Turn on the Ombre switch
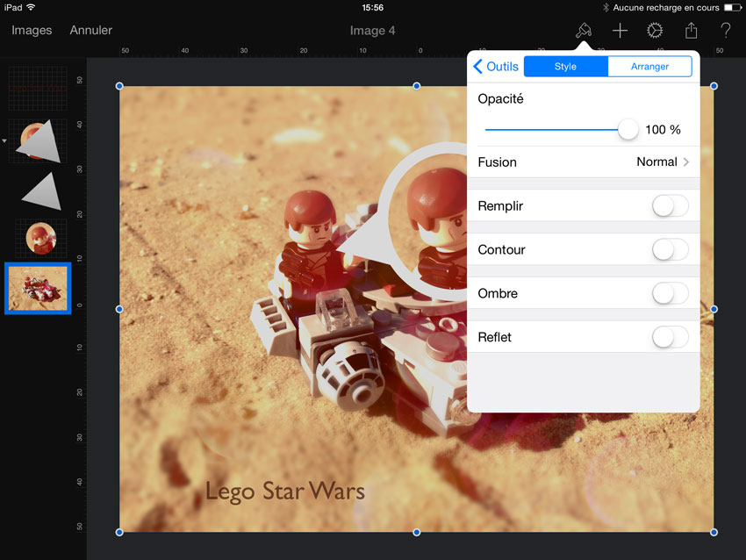 pyautogui.click(x=670, y=293)
